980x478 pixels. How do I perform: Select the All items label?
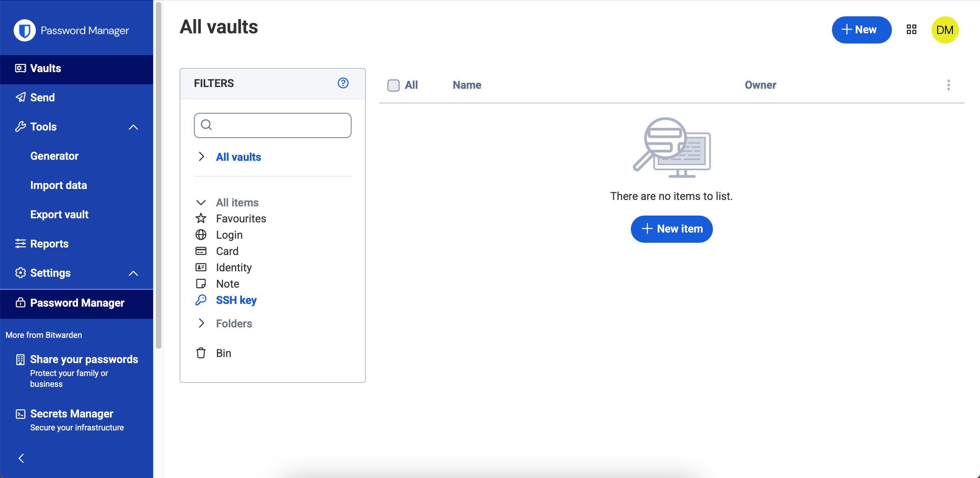pyautogui.click(x=237, y=203)
